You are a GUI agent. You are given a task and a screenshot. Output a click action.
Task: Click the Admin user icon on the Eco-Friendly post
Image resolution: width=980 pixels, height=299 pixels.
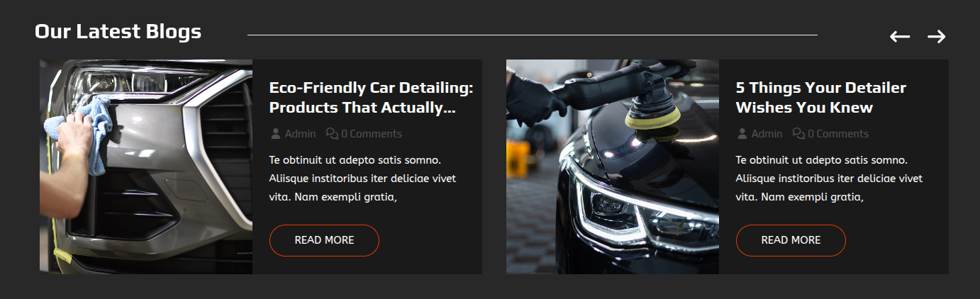(x=276, y=133)
